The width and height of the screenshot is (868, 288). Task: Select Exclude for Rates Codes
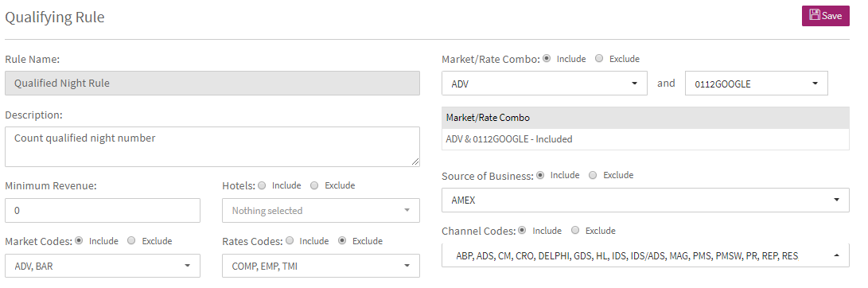(342, 241)
